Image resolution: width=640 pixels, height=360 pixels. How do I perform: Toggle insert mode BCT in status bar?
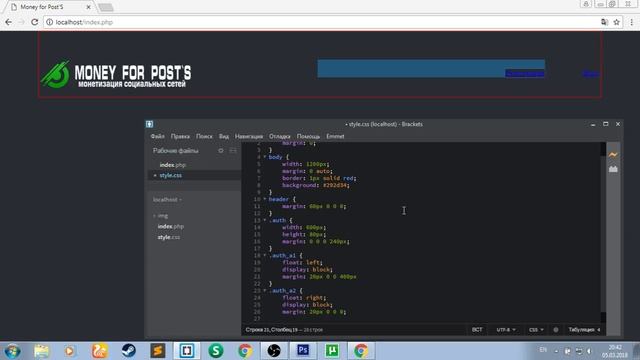tap(477, 330)
